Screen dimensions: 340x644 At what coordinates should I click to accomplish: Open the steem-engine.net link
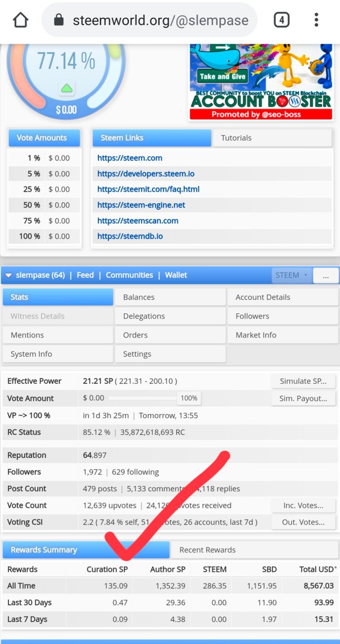point(141,205)
